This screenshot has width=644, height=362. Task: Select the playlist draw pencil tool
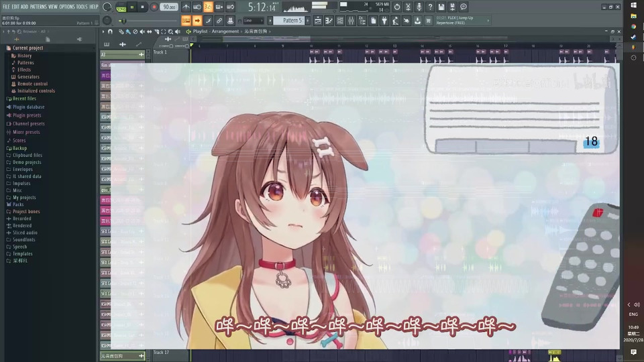(x=121, y=32)
